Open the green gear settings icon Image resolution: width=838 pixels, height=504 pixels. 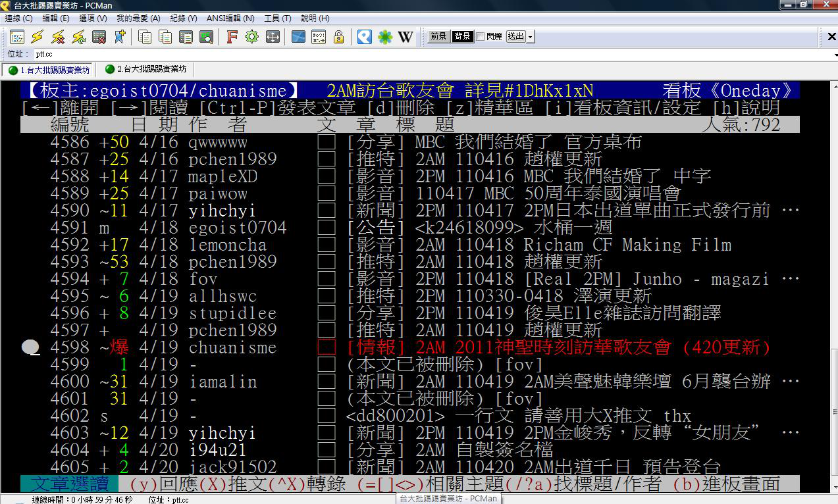[x=251, y=37]
